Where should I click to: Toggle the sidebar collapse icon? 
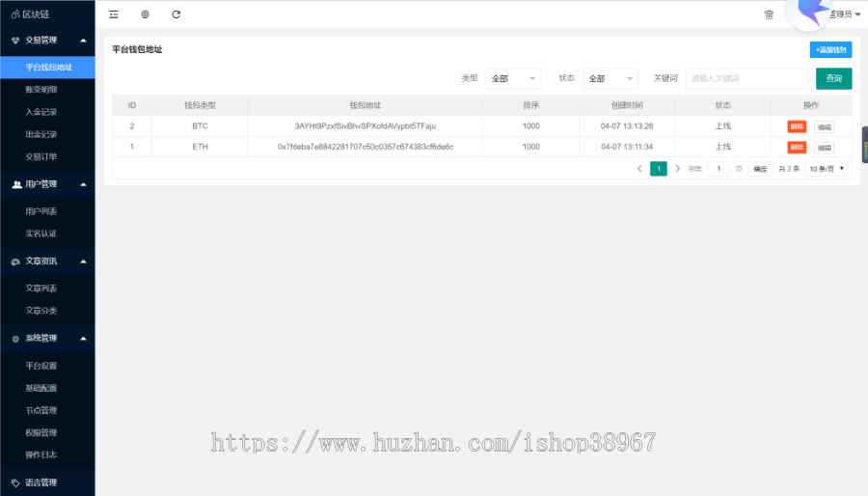(114, 14)
